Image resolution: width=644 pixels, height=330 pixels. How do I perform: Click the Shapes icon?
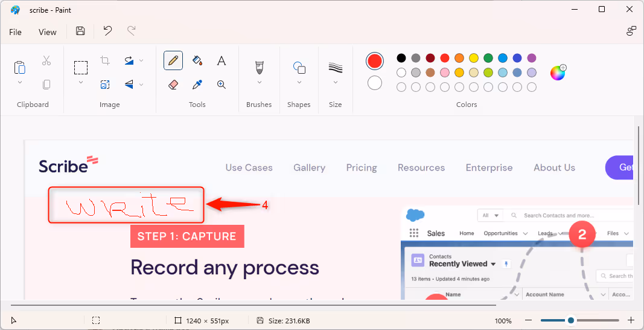[x=299, y=67]
